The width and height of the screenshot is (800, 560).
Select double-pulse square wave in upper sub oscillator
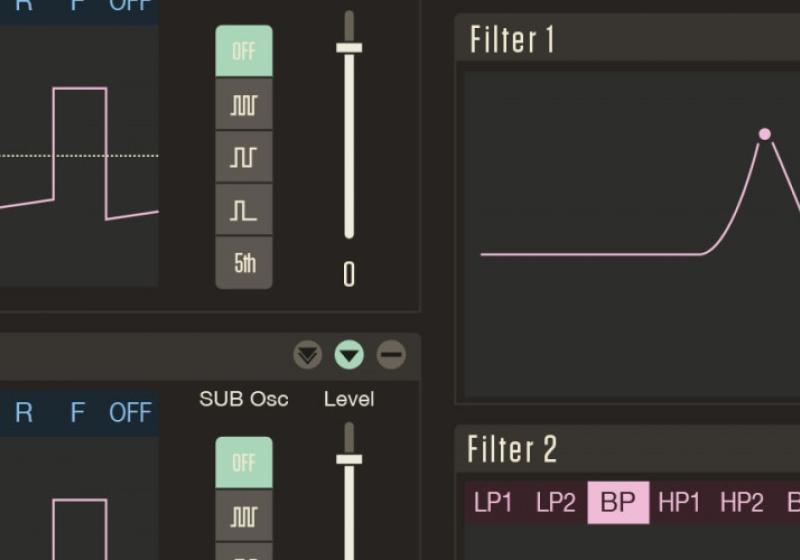[244, 157]
